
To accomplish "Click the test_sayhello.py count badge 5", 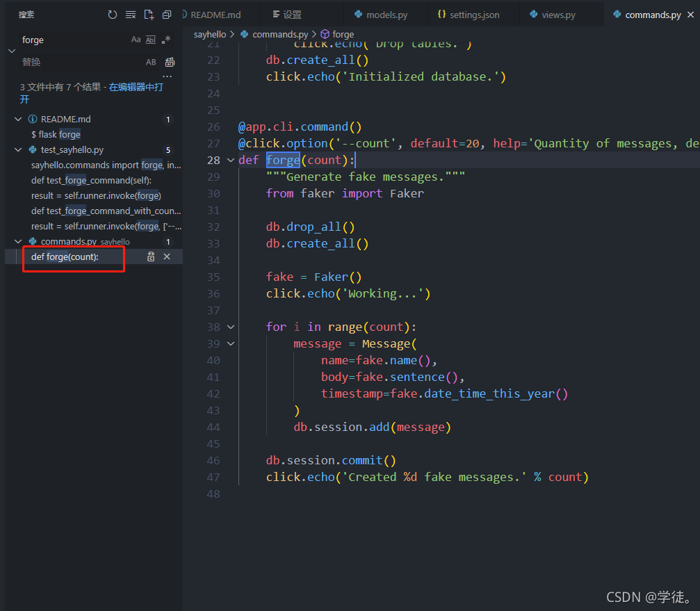I will tap(168, 150).
